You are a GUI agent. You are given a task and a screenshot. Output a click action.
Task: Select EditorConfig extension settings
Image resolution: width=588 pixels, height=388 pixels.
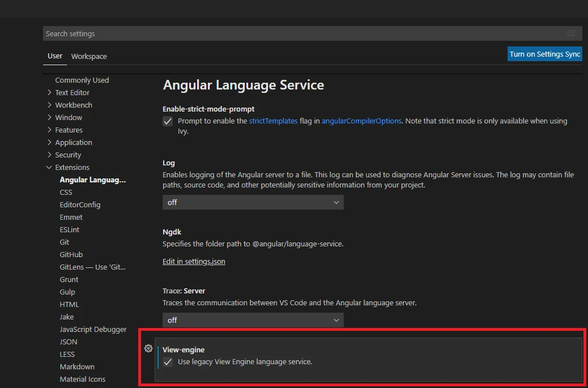click(80, 204)
